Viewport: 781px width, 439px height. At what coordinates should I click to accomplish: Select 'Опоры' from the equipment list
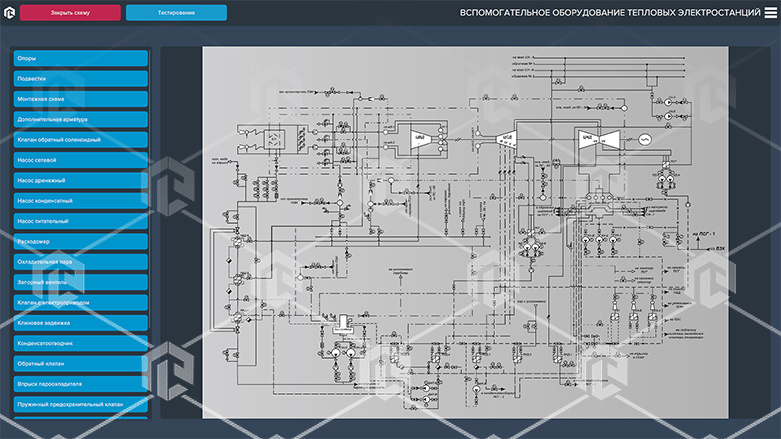81,58
